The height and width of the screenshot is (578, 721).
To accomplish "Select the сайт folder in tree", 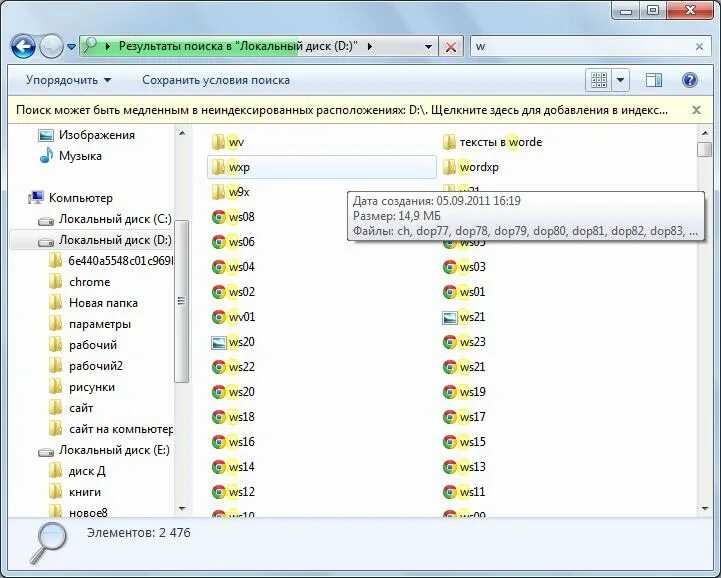I will (71, 408).
